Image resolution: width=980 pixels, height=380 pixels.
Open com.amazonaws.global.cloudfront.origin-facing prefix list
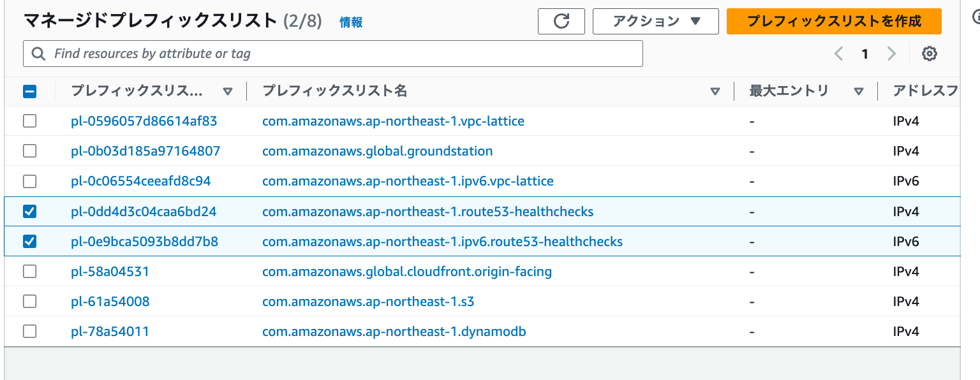[x=406, y=271]
